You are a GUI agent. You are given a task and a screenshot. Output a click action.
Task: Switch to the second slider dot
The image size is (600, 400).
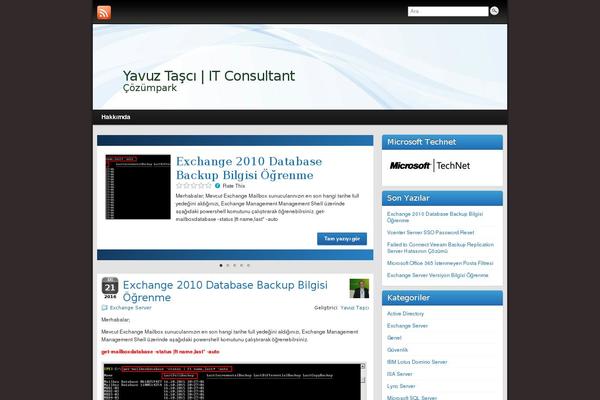(x=228, y=265)
